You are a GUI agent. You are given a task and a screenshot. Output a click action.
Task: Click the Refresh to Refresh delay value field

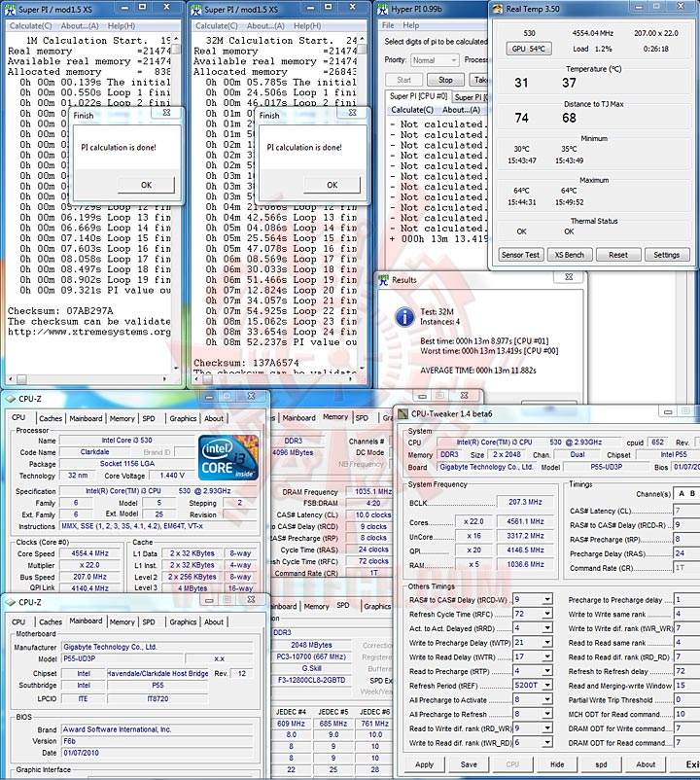tap(686, 671)
